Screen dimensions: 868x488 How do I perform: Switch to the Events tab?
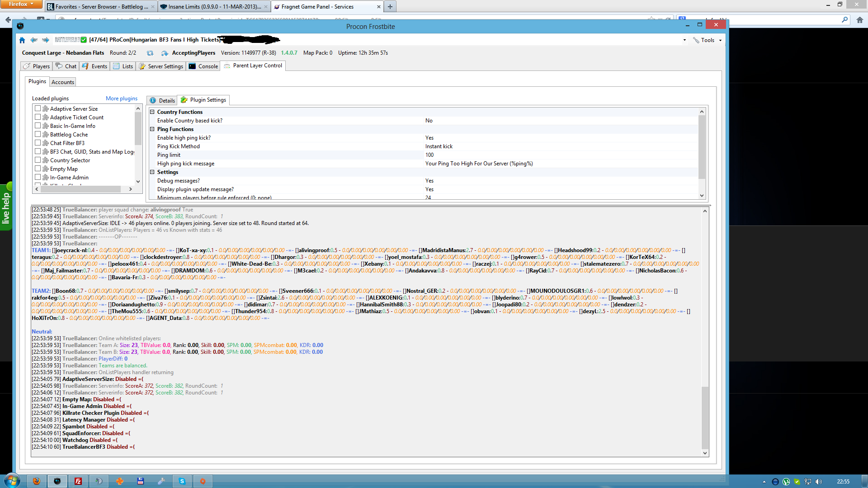(x=95, y=66)
